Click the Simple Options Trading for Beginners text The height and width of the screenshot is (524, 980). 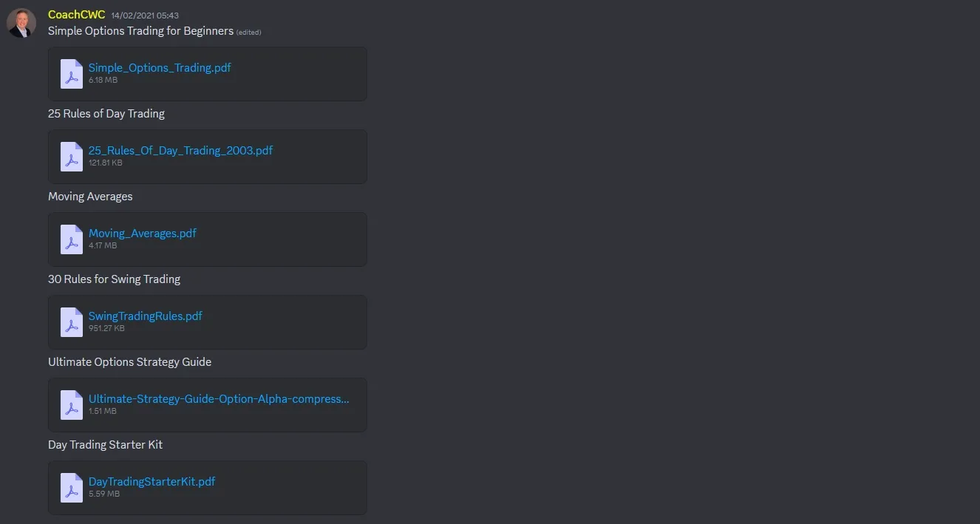(x=140, y=31)
